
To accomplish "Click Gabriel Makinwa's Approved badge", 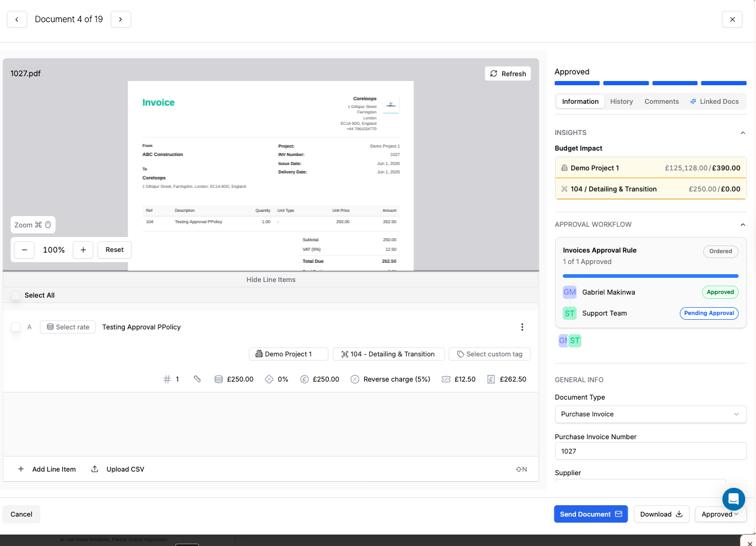I will point(720,292).
